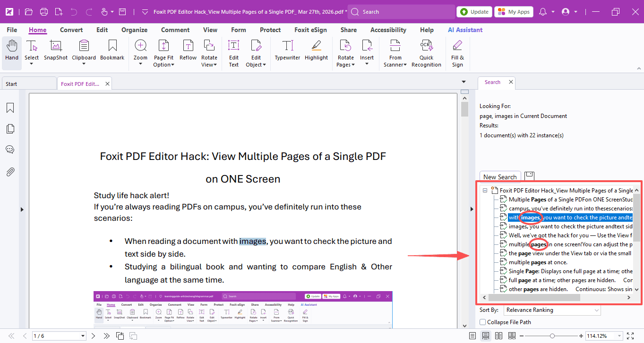Click the Undo arrow in title bar

pyautogui.click(x=74, y=12)
